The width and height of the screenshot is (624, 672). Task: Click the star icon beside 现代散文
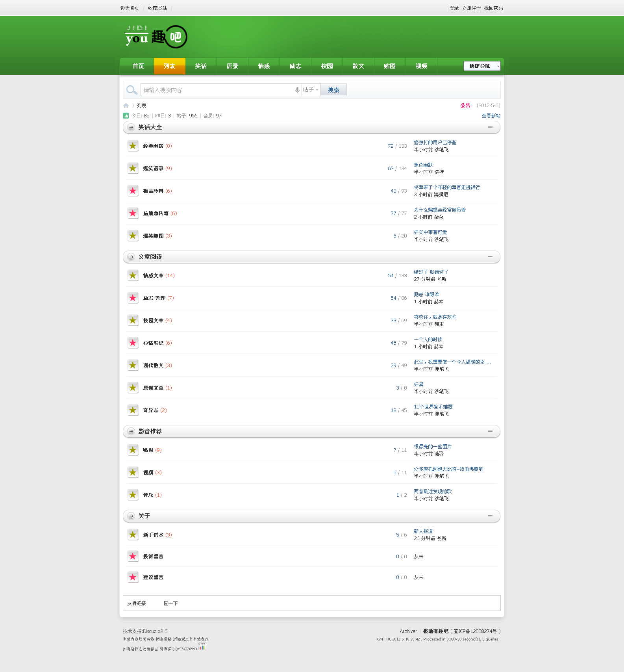[133, 365]
